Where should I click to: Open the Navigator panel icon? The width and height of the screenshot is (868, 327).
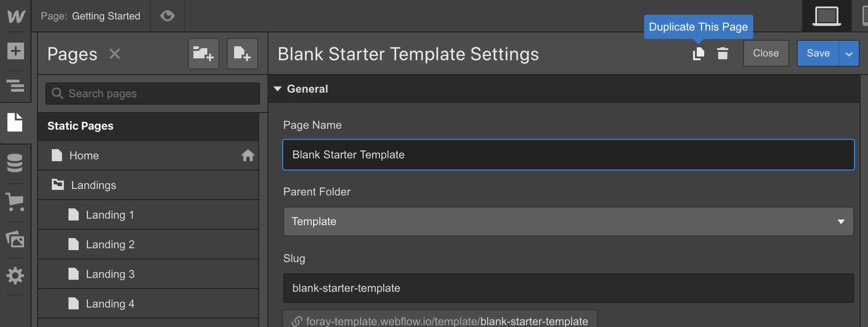click(x=15, y=86)
